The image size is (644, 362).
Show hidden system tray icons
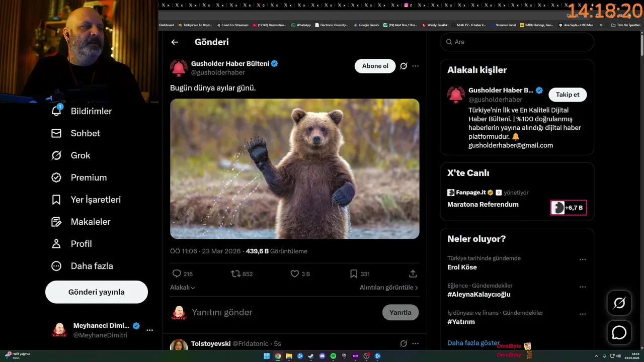click(x=596, y=356)
